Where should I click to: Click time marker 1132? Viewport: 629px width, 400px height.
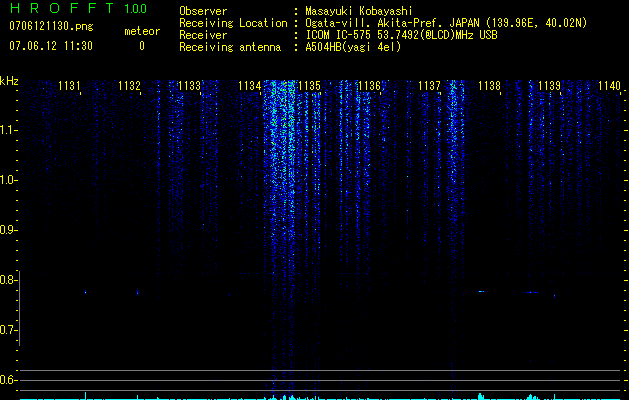click(129, 85)
